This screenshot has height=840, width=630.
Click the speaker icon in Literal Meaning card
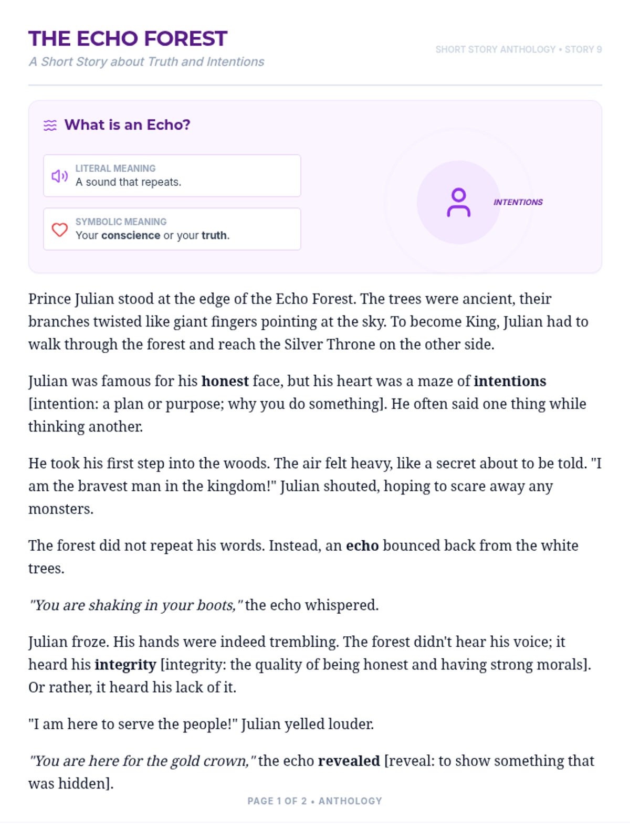[x=59, y=176]
